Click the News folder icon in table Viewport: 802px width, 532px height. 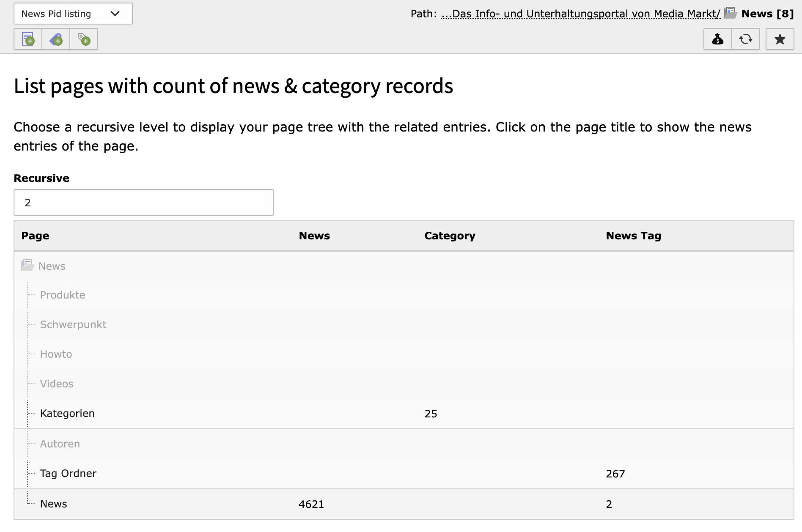click(27, 266)
